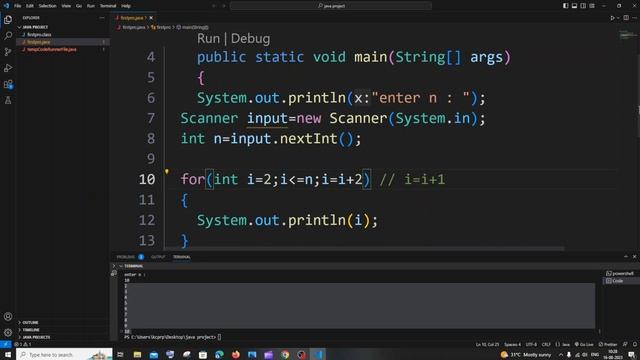Image resolution: width=640 pixels, height=360 pixels.
Task: Click UTF-8 encoding status
Action: pyautogui.click(x=531, y=344)
